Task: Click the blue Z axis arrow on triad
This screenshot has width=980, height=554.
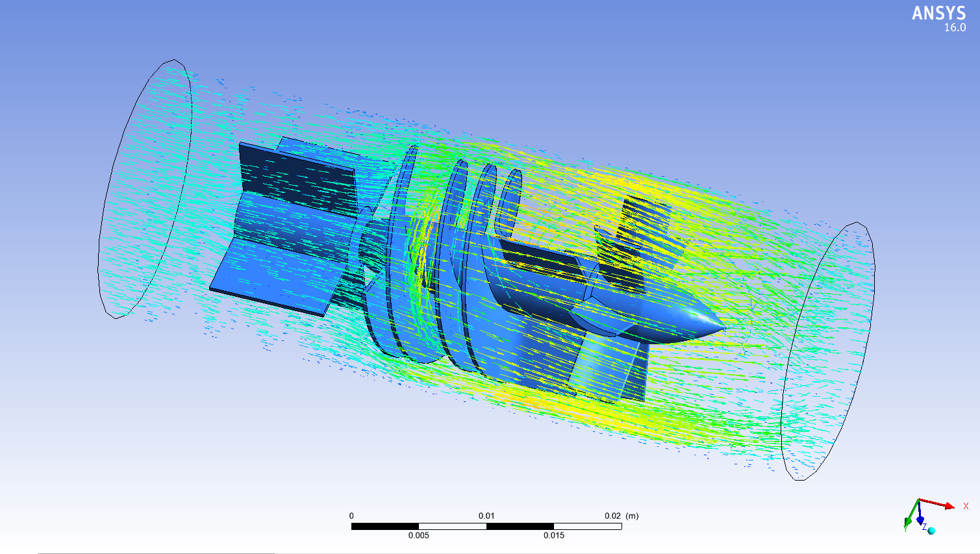Action: click(920, 516)
